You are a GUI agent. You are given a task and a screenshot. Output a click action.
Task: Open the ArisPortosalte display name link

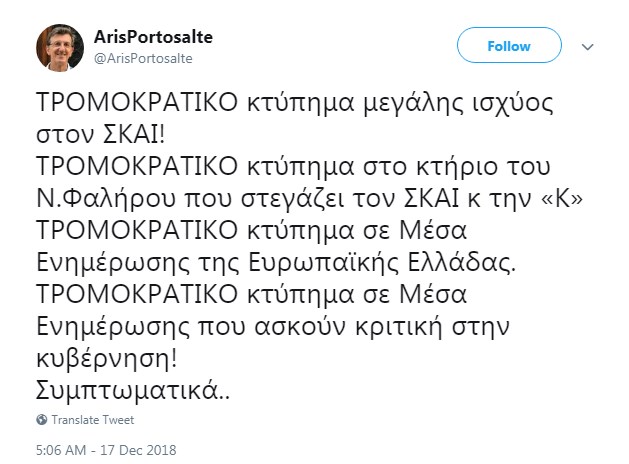(152, 37)
